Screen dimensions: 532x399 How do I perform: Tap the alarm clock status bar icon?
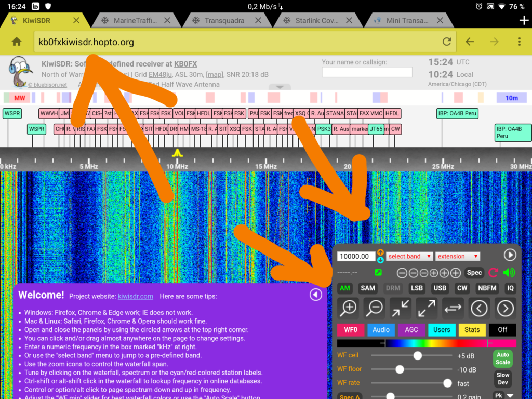tap(478, 6)
